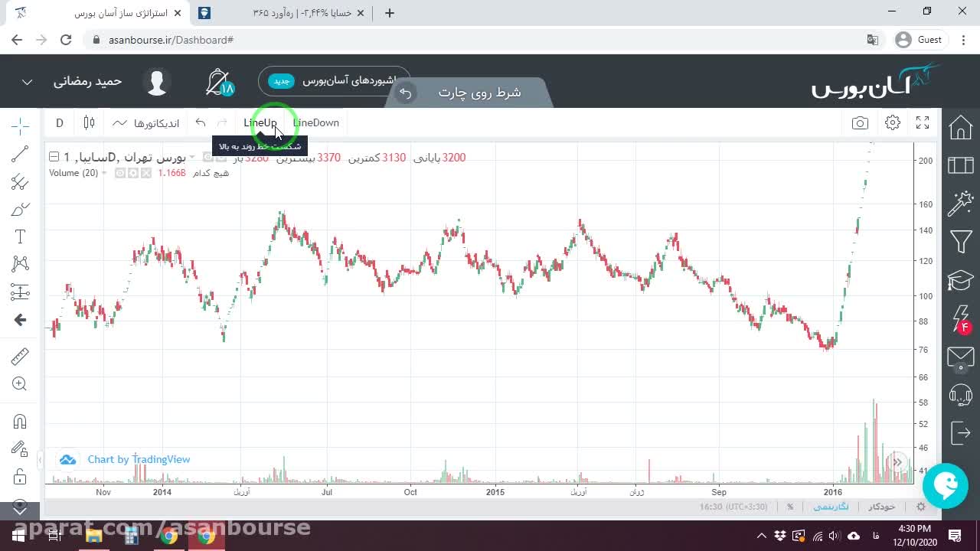Take a chart snapshot with camera icon
The height and width of the screenshot is (551, 980).
860,122
